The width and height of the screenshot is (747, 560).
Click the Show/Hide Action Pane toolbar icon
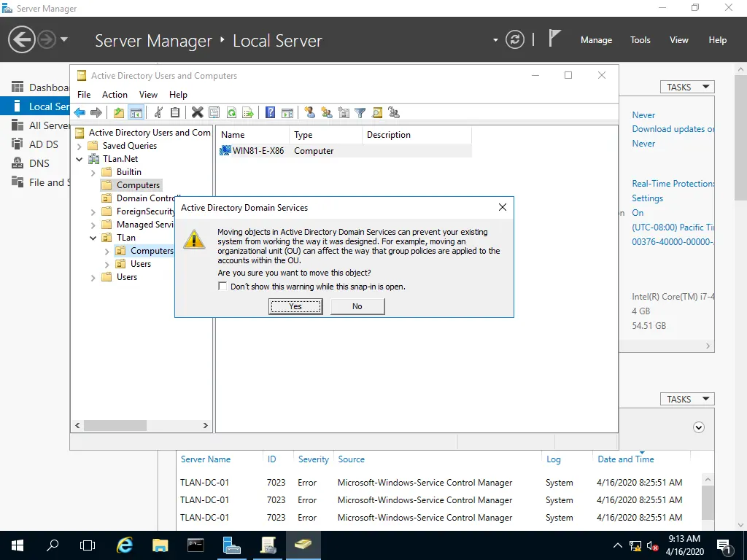click(x=287, y=113)
